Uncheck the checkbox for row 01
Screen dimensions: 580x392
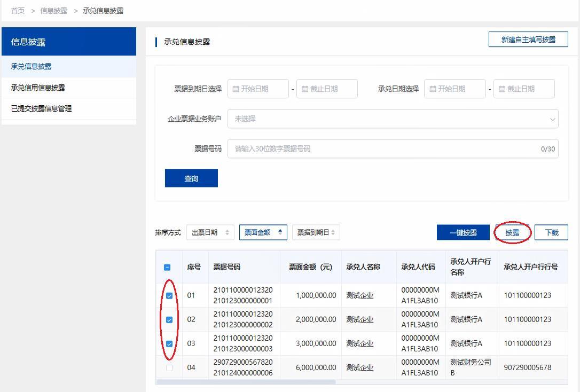pyautogui.click(x=169, y=295)
